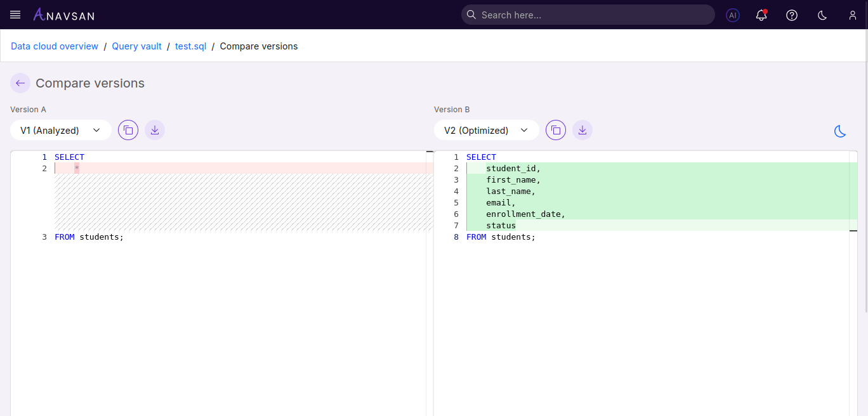Open the V2 (Optimized) version dropdown
This screenshot has height=416, width=868.
click(x=486, y=129)
